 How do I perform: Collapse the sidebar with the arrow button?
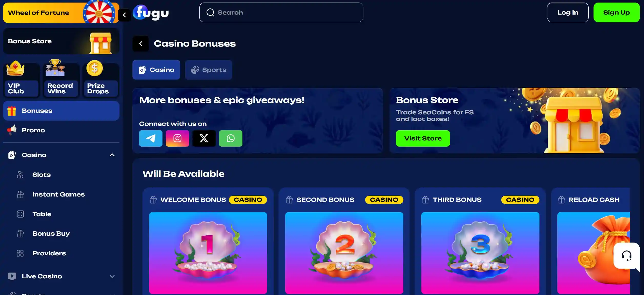point(124,15)
